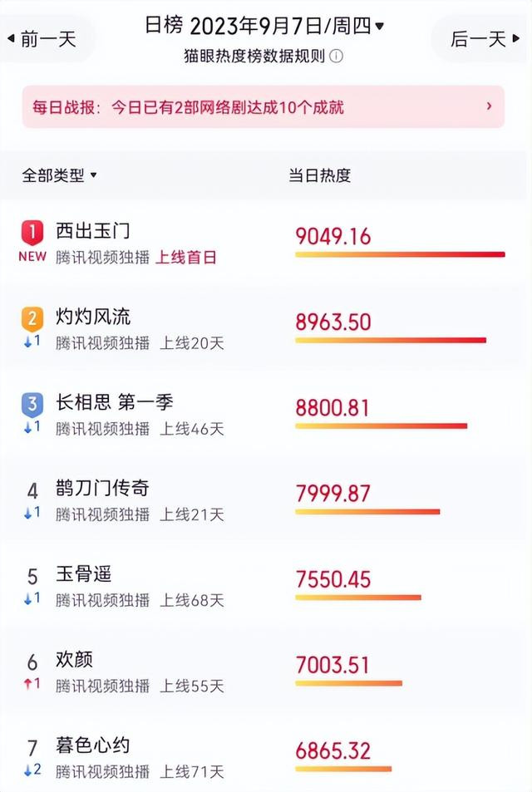Click the heat bar for 鹊刀门传奇
The height and width of the screenshot is (792, 532).
[x=367, y=512]
